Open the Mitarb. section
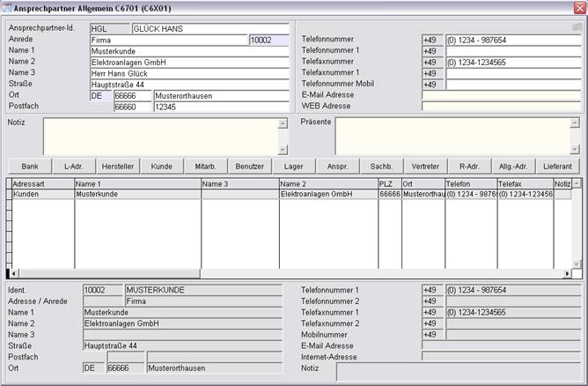Screen dimensions: 588x386 click(205, 166)
